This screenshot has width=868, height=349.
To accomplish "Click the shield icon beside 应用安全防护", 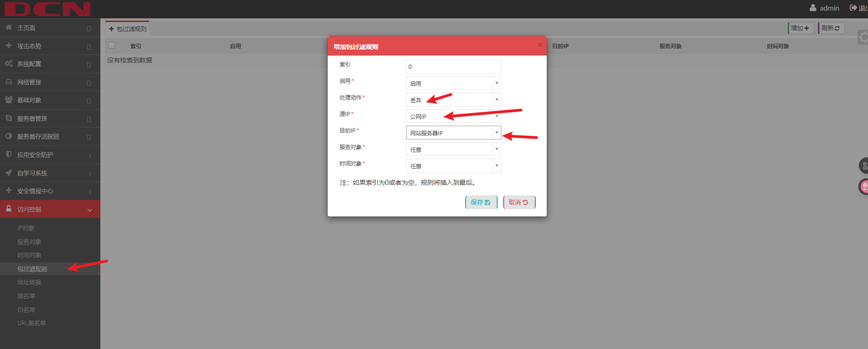I will pos(9,155).
